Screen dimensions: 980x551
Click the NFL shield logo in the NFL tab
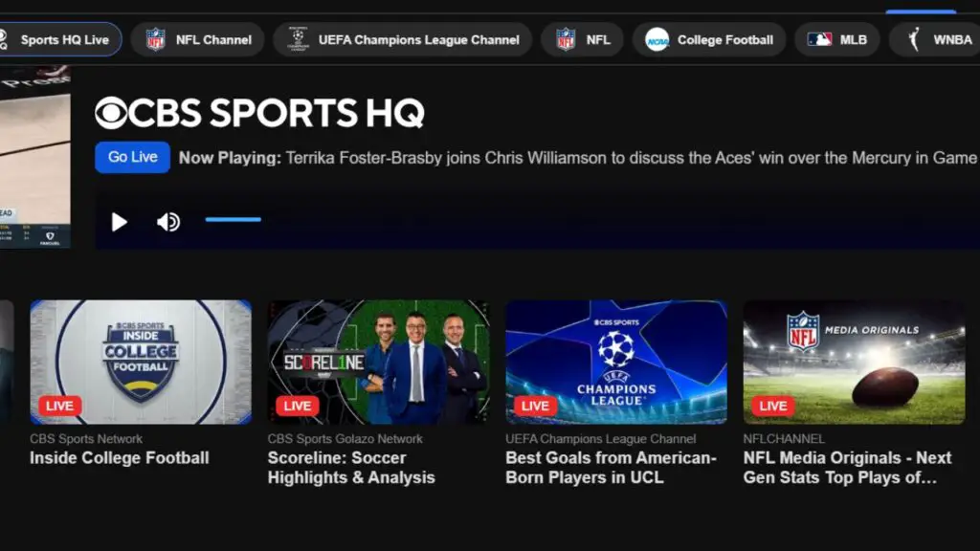[x=566, y=40]
